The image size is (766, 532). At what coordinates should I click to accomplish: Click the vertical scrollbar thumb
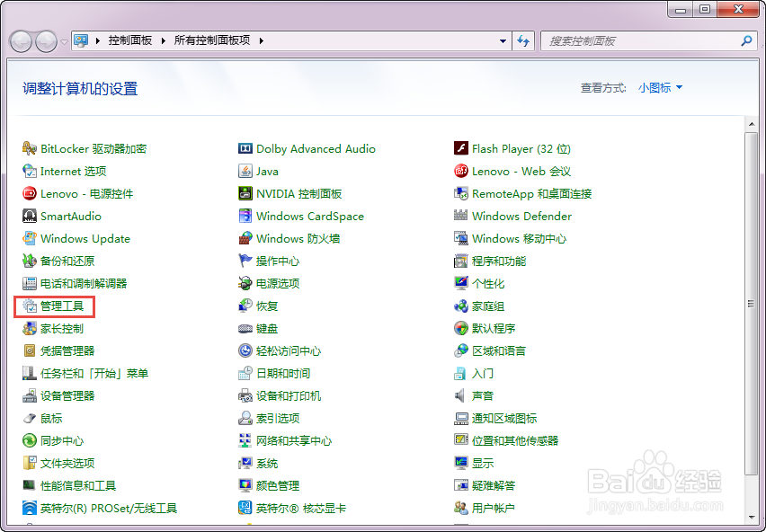(752, 304)
